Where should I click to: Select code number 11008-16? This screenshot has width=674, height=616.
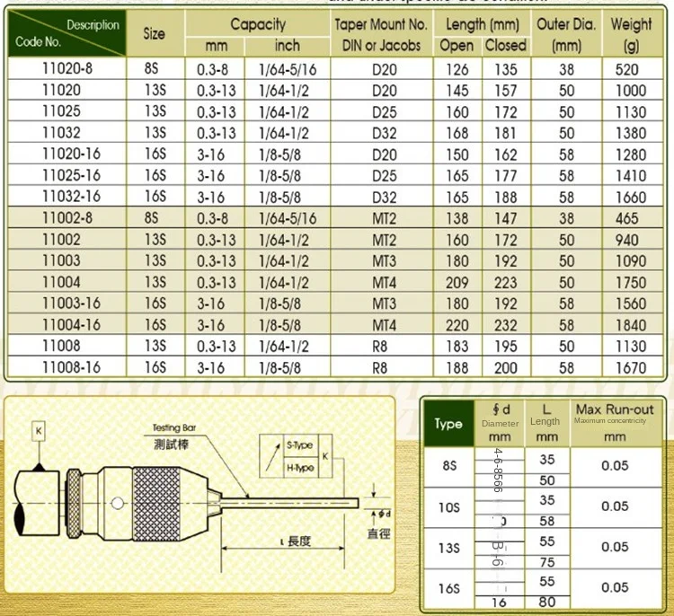point(71,367)
